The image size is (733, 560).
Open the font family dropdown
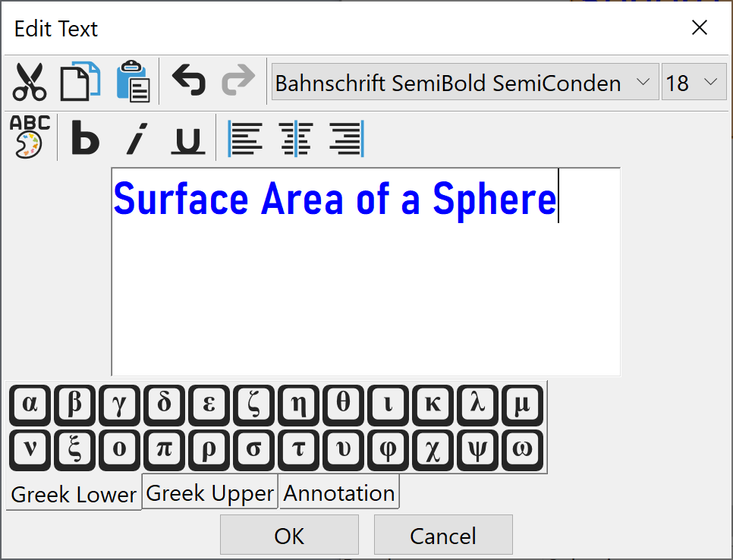click(643, 82)
